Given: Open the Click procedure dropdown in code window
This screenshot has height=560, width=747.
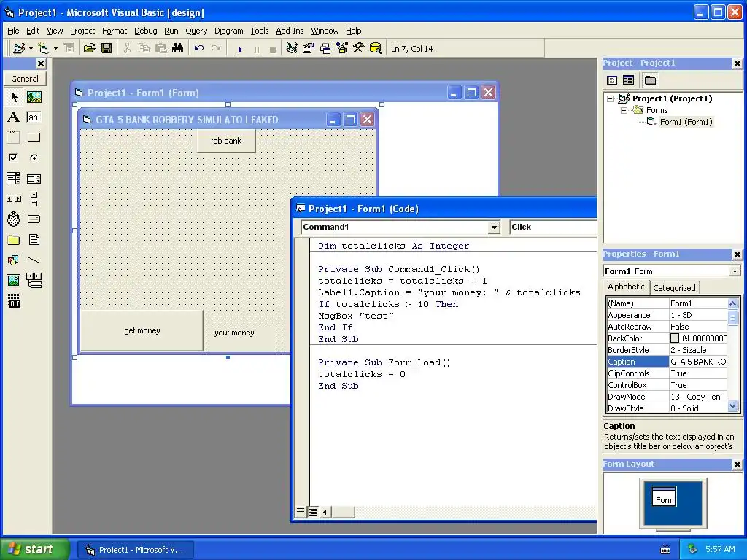Looking at the screenshot, I should point(553,227).
